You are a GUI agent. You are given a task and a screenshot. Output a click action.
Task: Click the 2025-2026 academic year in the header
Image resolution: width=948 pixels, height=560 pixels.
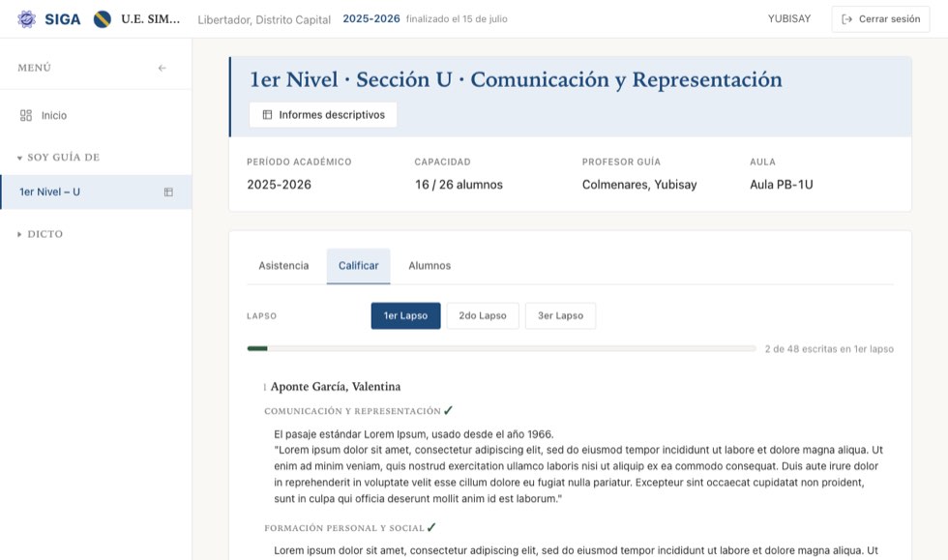371,18
